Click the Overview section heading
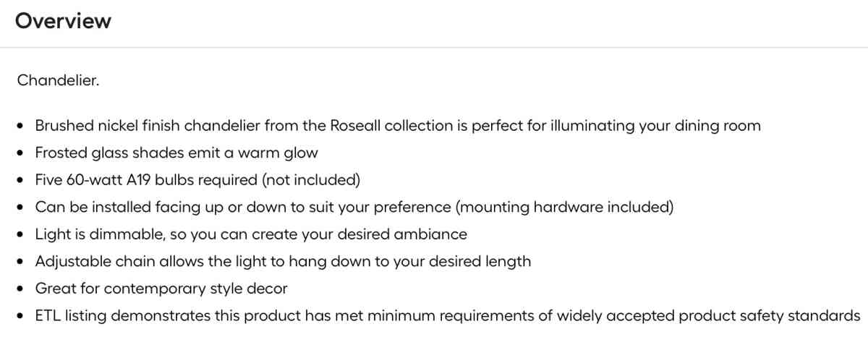 coord(63,22)
